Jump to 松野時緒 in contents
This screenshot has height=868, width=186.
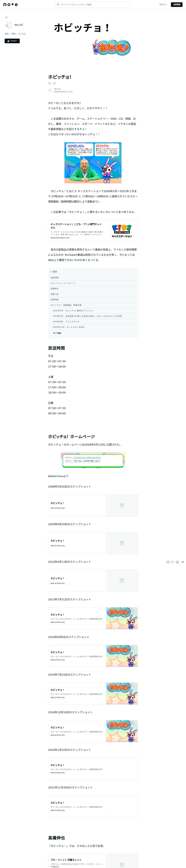tap(54, 300)
